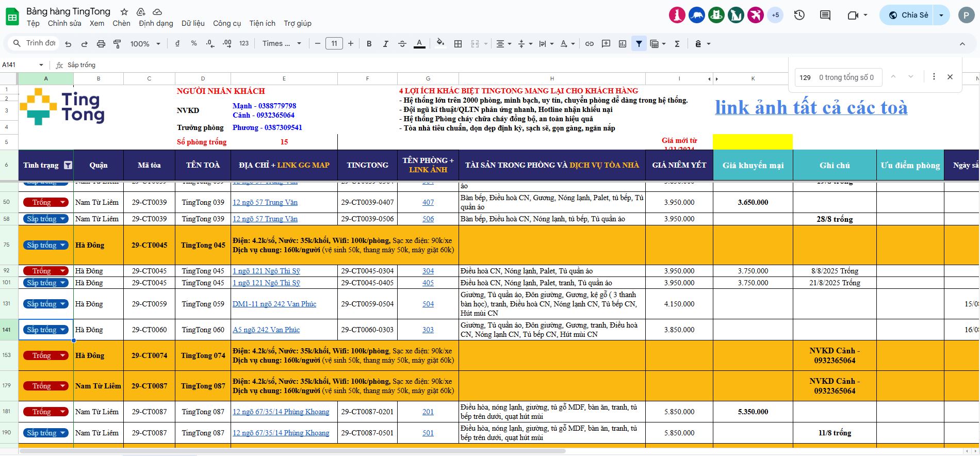Click the fill color paint bucket
980x456 pixels.
[440, 44]
